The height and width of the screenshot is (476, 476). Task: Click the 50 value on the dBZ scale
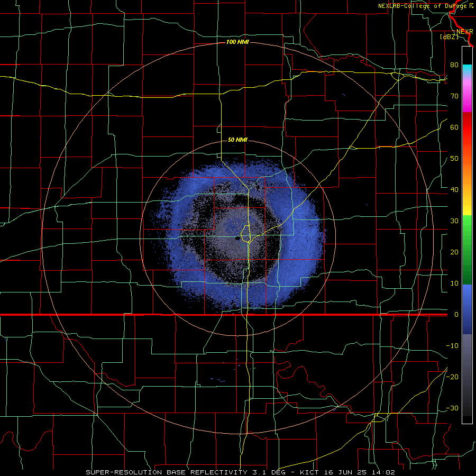click(x=454, y=159)
